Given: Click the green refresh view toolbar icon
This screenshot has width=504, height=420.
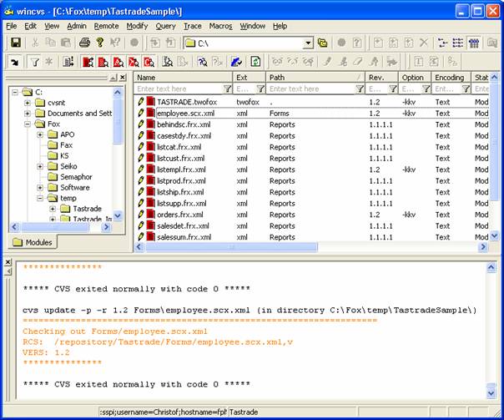Looking at the screenshot, I should tap(255, 61).
